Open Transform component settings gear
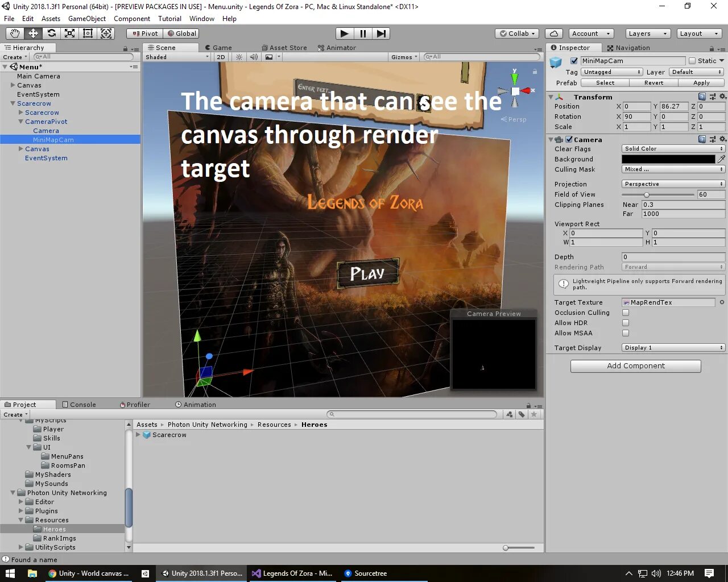 coord(723,97)
